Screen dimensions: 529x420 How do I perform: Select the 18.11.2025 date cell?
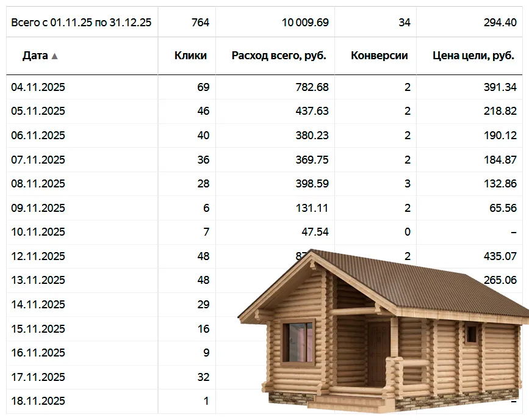[x=38, y=401]
